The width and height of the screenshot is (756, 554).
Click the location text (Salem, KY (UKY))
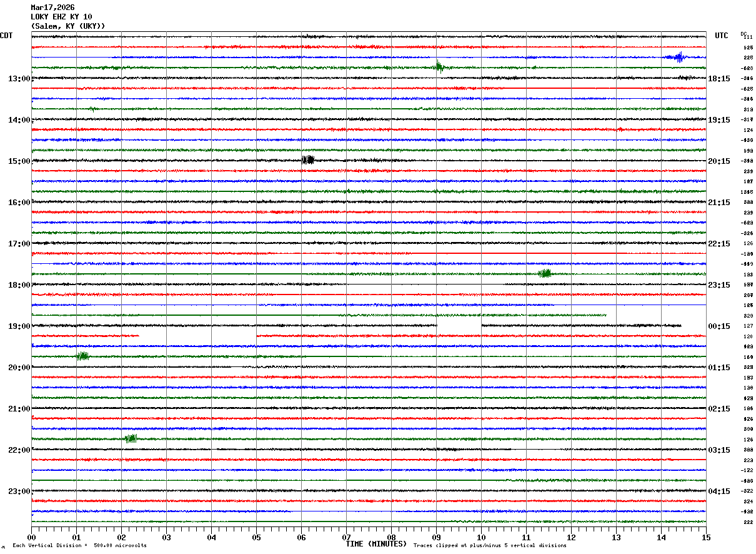[x=68, y=26]
